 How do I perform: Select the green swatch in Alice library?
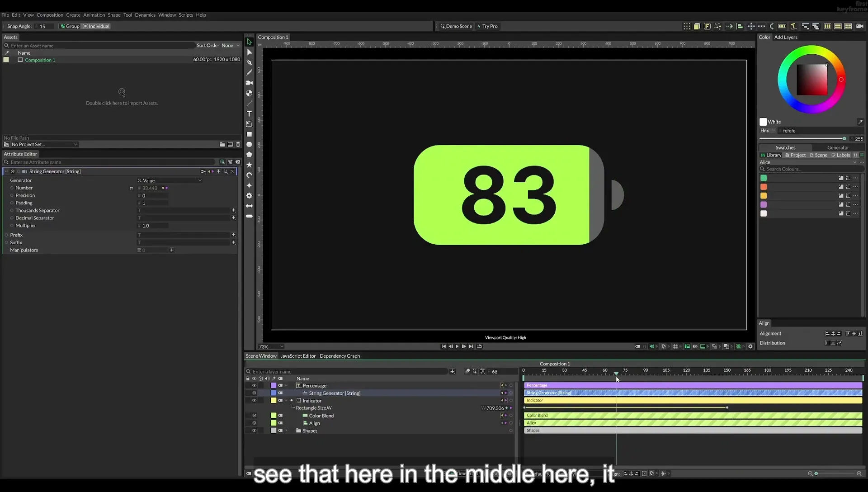point(764,178)
